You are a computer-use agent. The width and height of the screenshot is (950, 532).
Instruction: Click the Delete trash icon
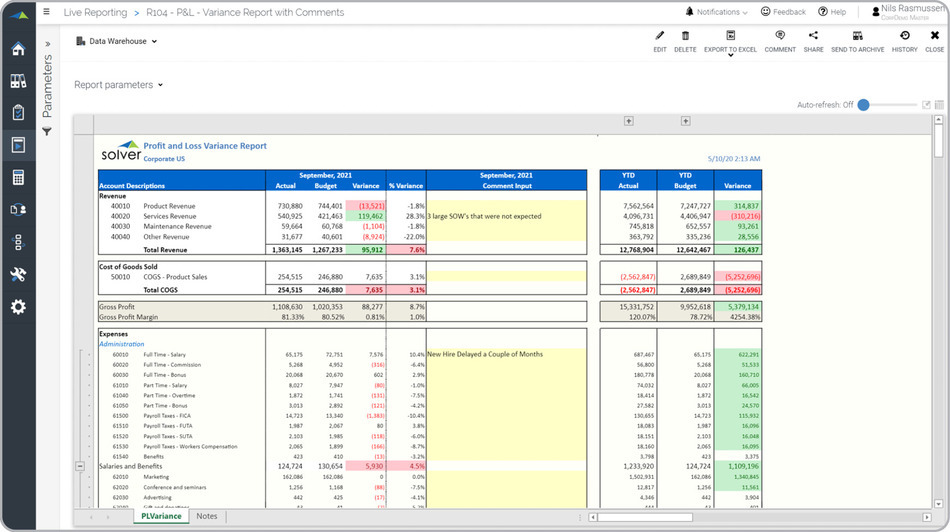click(685, 37)
